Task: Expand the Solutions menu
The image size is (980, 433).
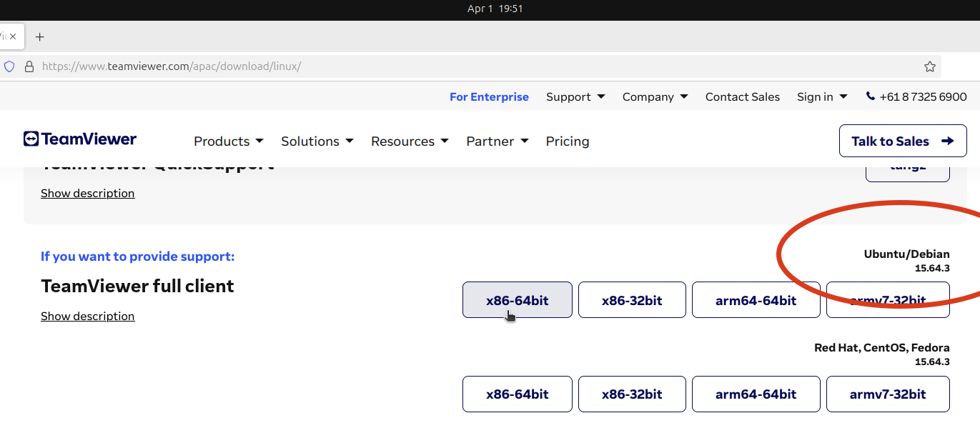Action: (317, 141)
